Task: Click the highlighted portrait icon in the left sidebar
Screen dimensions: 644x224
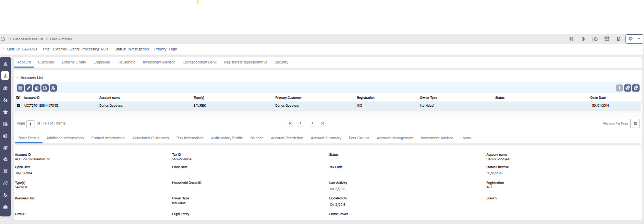Action: [x=5, y=75]
